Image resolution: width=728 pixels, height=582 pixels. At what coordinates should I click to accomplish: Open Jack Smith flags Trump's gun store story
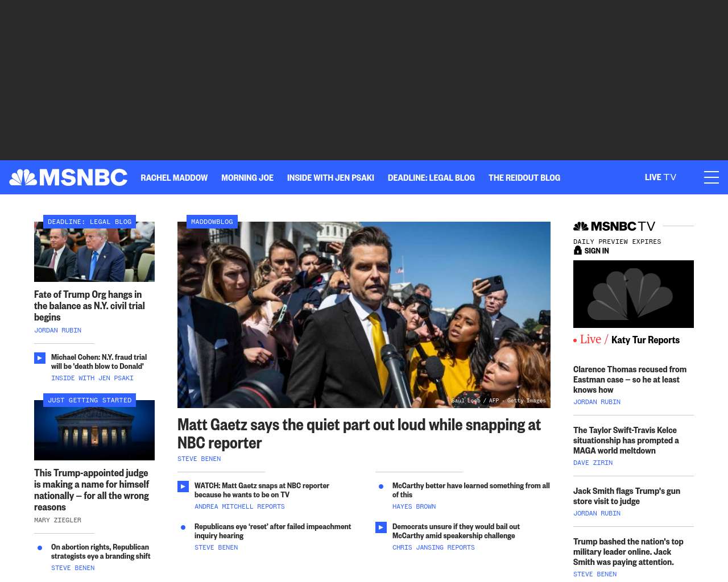tap(627, 496)
